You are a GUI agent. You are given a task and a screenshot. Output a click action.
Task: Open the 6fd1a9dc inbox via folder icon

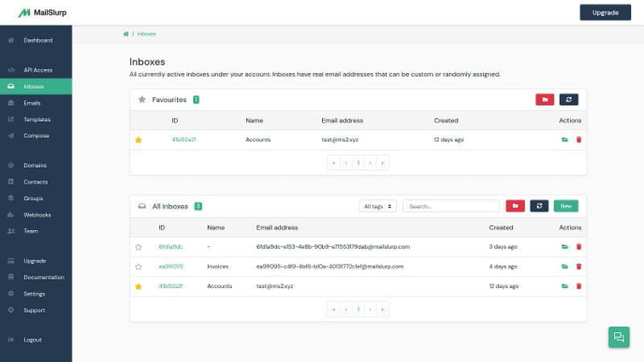pos(564,247)
